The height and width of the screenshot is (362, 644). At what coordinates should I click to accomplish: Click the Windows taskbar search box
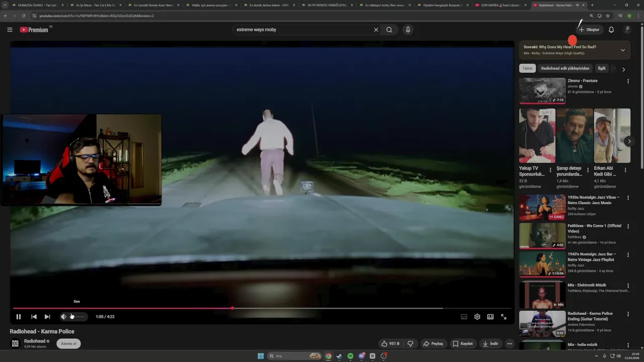(295, 356)
